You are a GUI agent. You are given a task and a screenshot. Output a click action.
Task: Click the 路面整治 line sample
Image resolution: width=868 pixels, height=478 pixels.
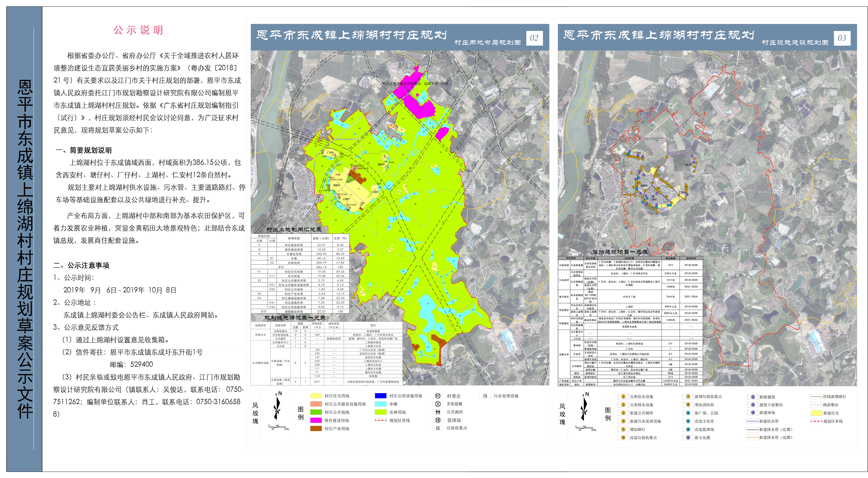[x=816, y=405]
